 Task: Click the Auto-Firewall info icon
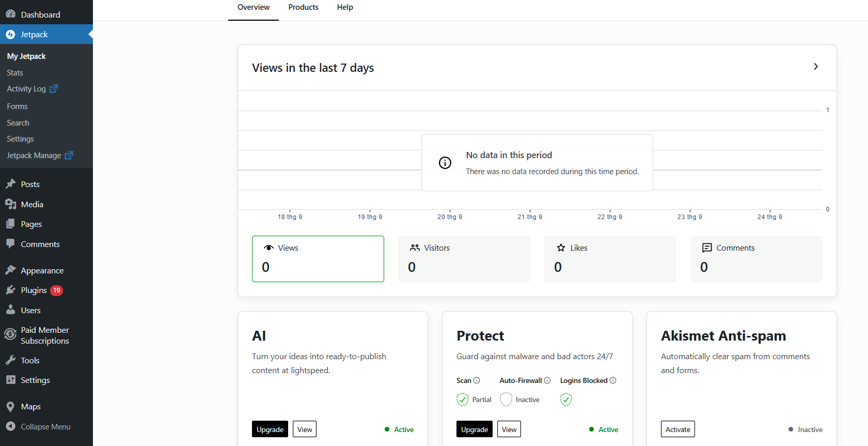pyautogui.click(x=547, y=380)
